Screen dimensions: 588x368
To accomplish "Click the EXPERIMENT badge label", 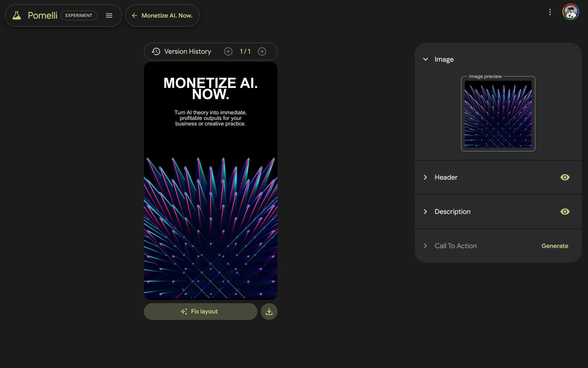I will point(78,15).
